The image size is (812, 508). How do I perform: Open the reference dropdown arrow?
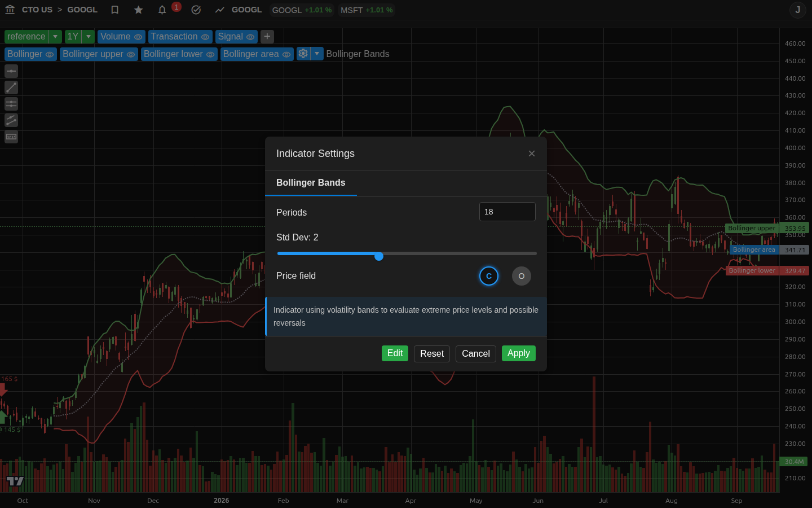coord(55,37)
